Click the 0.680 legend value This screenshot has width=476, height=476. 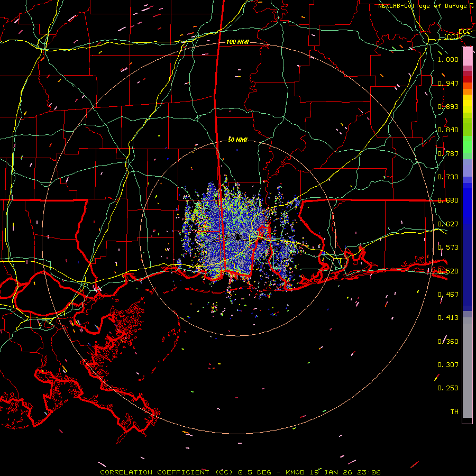coord(448,200)
